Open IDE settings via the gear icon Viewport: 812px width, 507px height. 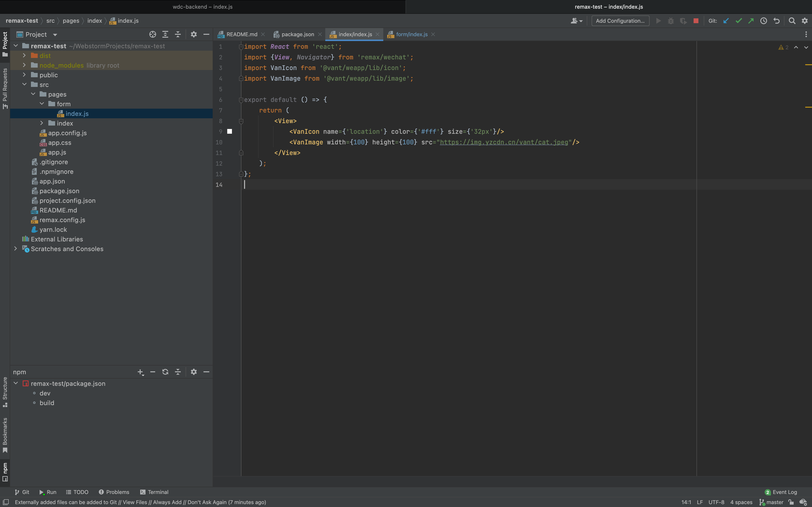click(805, 21)
